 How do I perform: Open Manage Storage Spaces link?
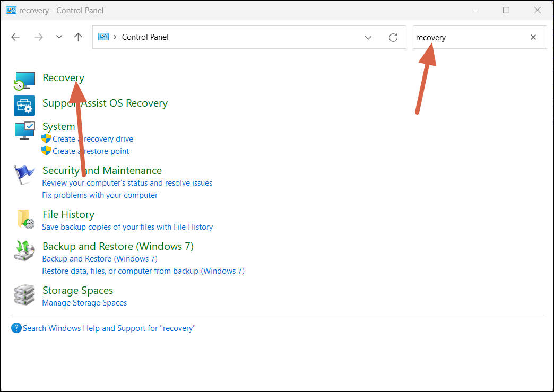pos(84,303)
